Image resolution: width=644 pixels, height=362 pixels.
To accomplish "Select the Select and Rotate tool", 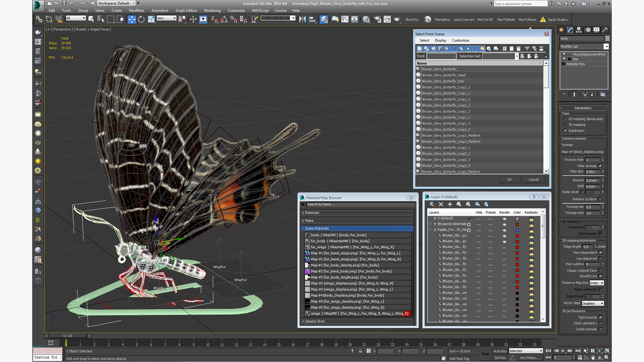I will coord(141,19).
